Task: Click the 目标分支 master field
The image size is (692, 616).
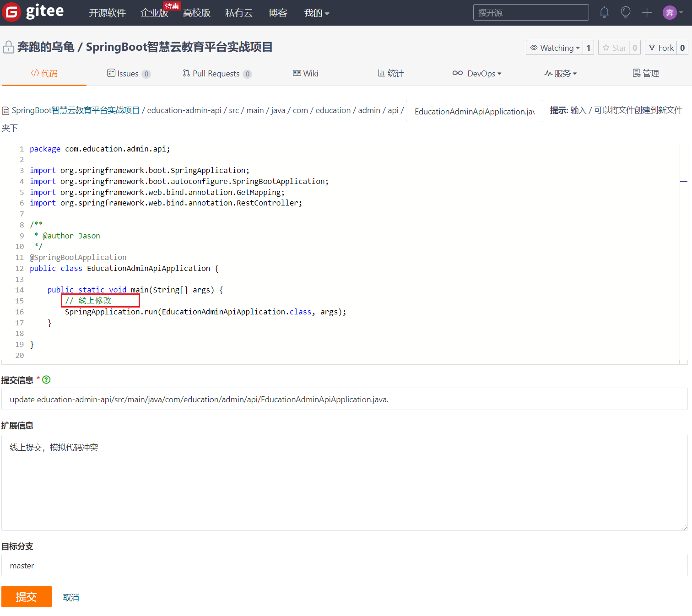Action: (344, 565)
